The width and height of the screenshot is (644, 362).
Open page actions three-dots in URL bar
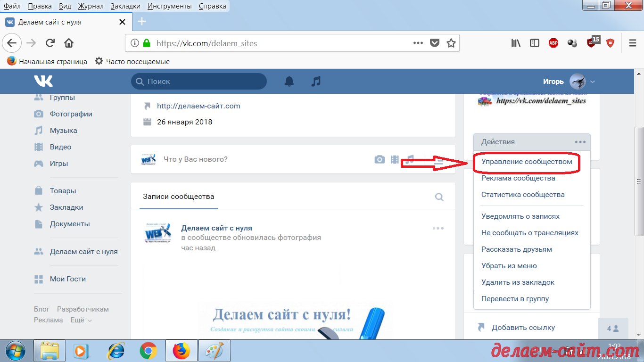[x=418, y=43]
